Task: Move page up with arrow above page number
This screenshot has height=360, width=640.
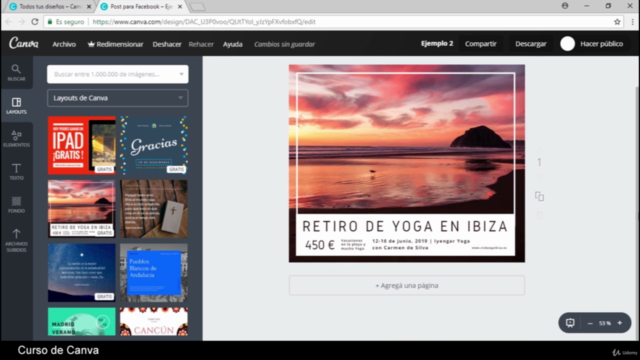Action: [539, 149]
